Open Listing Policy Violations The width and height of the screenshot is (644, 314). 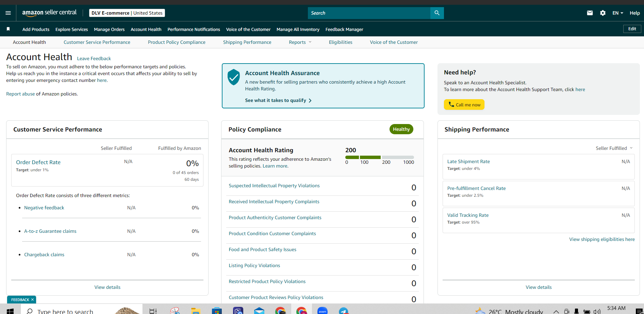coord(254,265)
